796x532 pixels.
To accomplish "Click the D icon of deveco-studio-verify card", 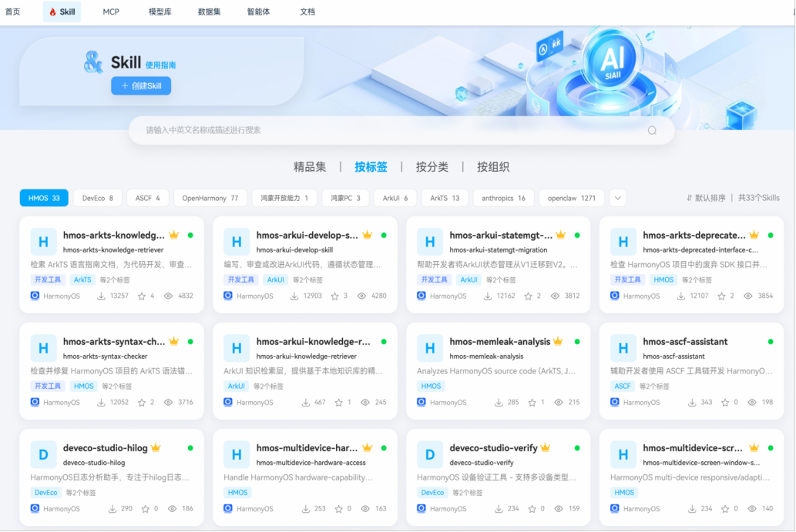I will coord(430,455).
